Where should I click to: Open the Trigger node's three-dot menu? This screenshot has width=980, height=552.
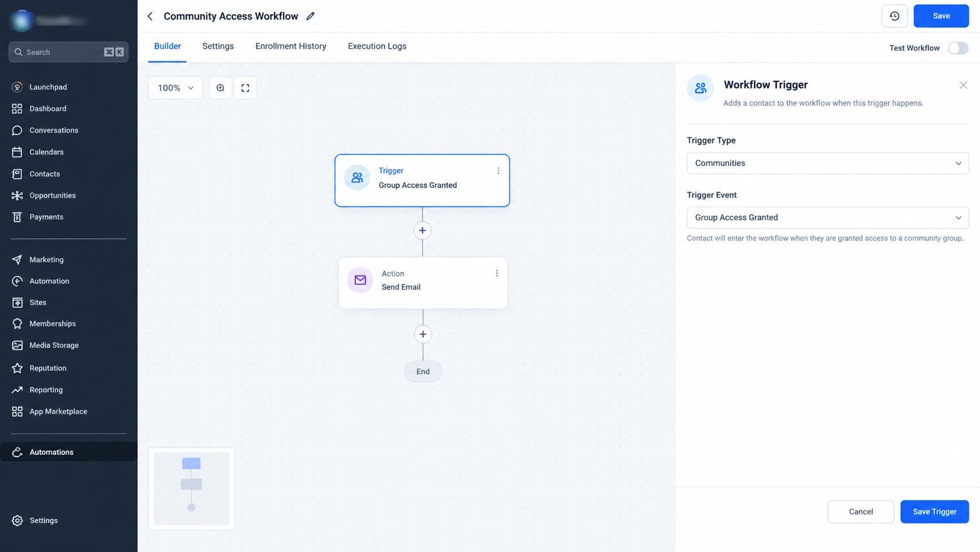pyautogui.click(x=498, y=171)
